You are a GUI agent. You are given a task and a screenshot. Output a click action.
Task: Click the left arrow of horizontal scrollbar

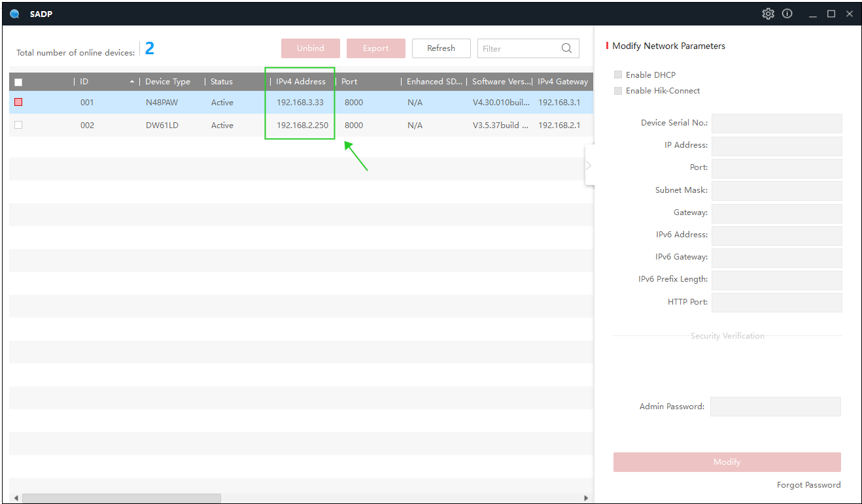(16, 498)
